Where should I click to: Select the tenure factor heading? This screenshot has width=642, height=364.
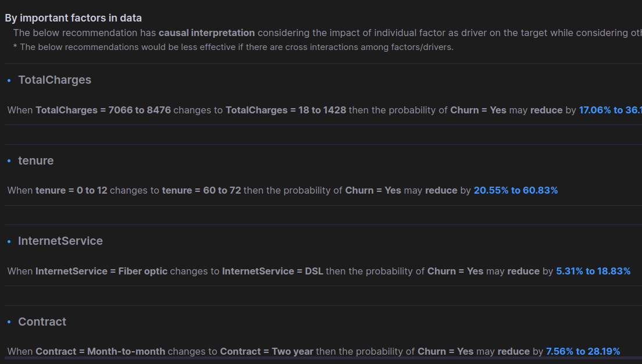tap(35, 160)
